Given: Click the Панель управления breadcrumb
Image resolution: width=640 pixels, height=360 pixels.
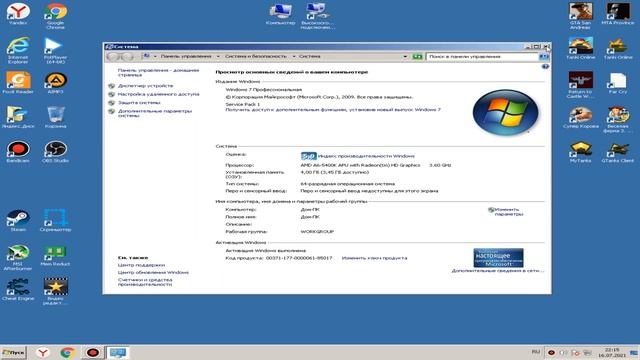Looking at the screenshot, I should [186, 56].
